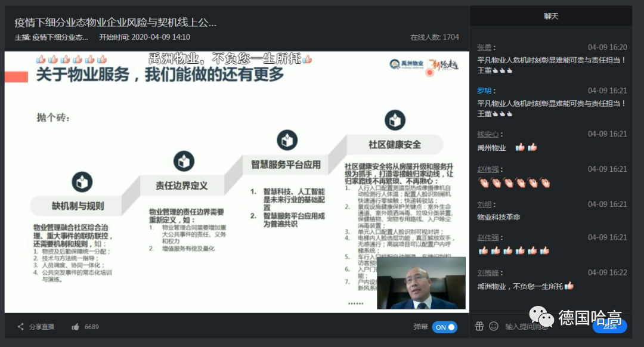Screen dimensions: 644x347
Task: Click the box icon above 缺机制与规则
Action: point(82,182)
